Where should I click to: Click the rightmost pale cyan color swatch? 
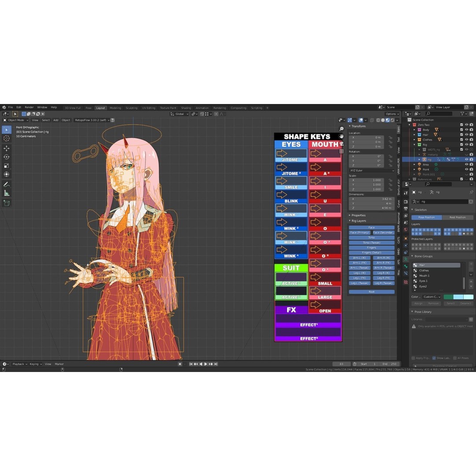469,297
